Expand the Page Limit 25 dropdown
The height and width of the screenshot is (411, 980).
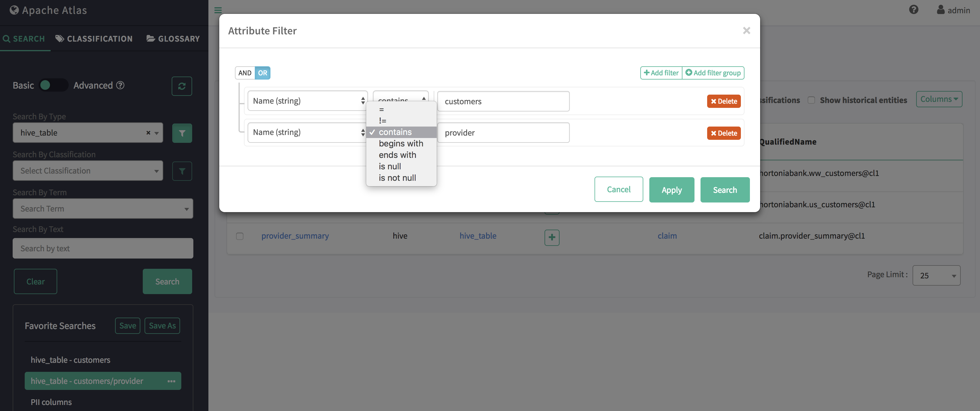point(936,275)
